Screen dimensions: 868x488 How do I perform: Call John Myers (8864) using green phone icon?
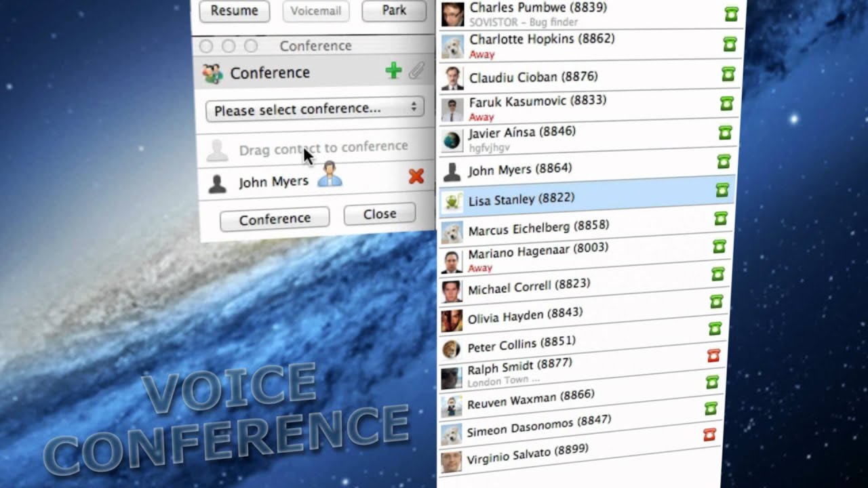click(x=724, y=161)
